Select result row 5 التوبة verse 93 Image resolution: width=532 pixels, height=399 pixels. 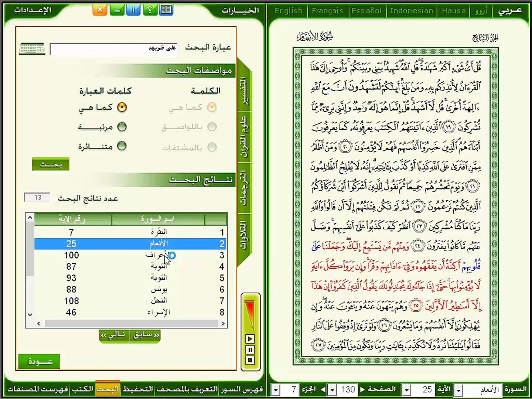pyautogui.click(x=130, y=278)
